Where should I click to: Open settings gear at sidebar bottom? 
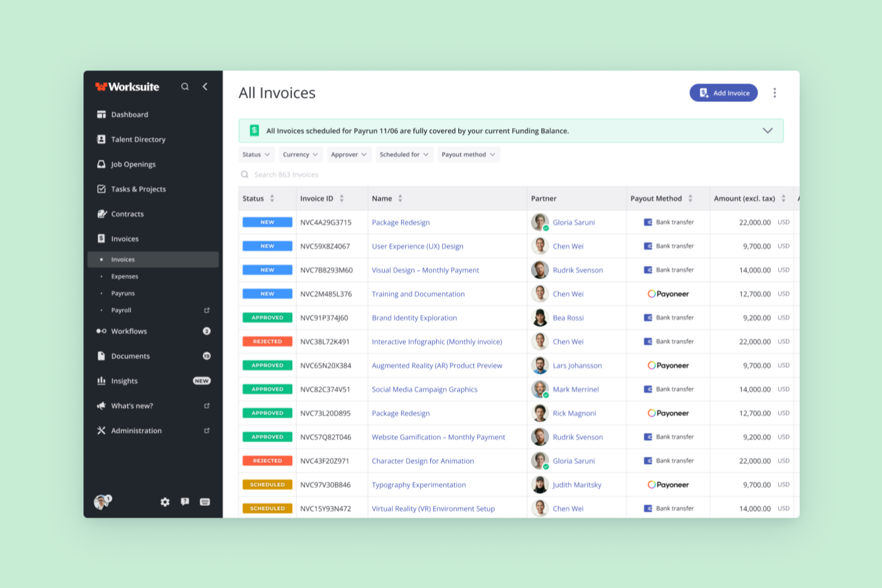click(165, 502)
